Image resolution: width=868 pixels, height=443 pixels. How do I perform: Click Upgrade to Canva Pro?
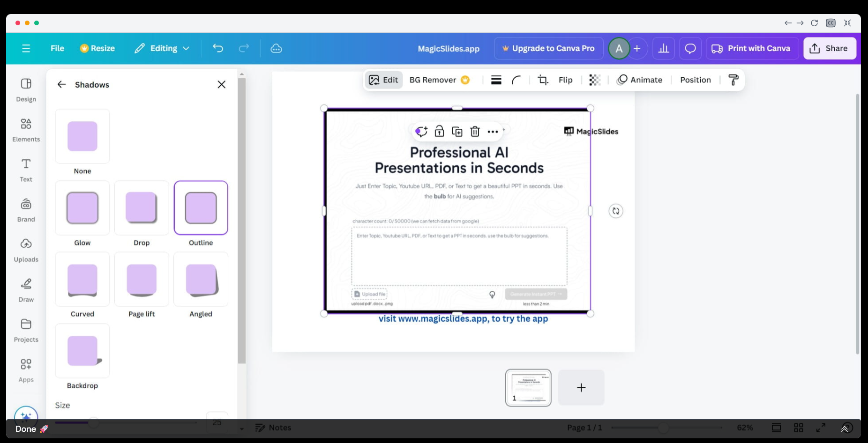click(x=548, y=48)
